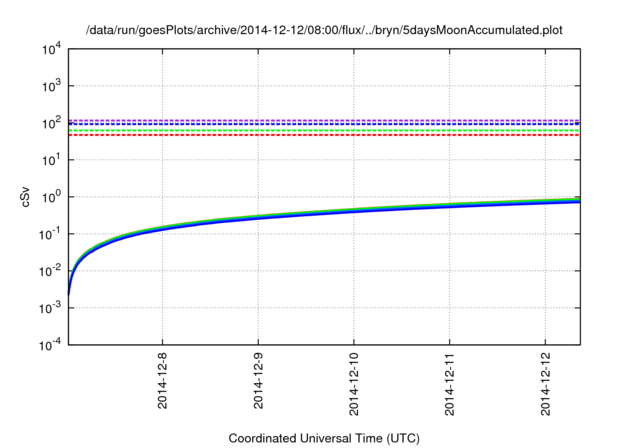Viewport: 640px width, 448px height.
Task: Click the 10^-2 y-axis tick label
Action: [51, 271]
